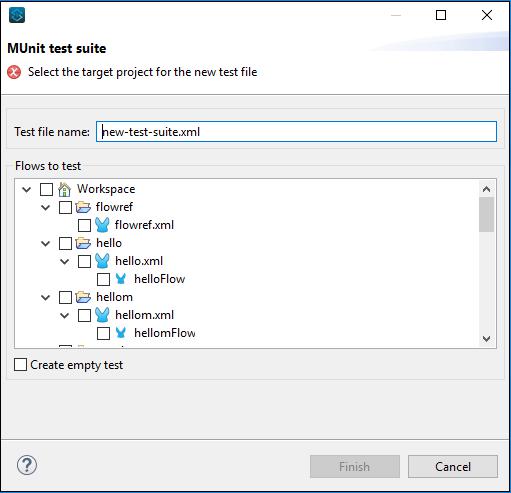Click the flows tree scroll down arrow
The image size is (511, 493).
click(x=486, y=339)
